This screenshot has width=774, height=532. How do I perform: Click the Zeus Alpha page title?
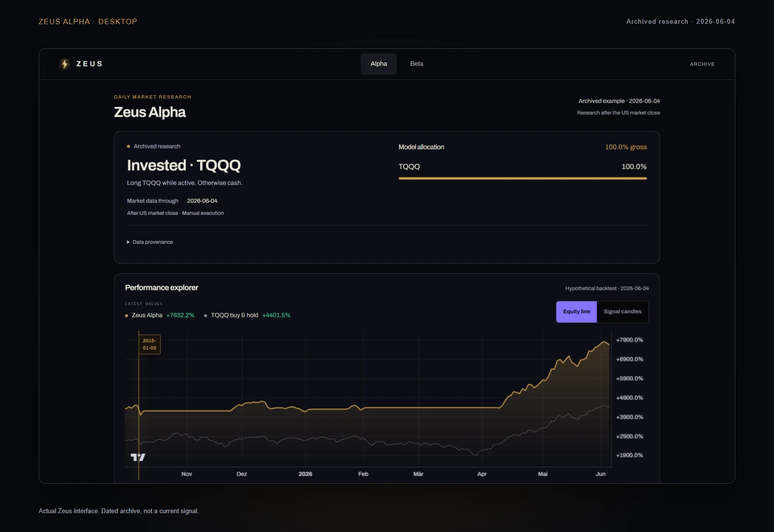(x=150, y=112)
